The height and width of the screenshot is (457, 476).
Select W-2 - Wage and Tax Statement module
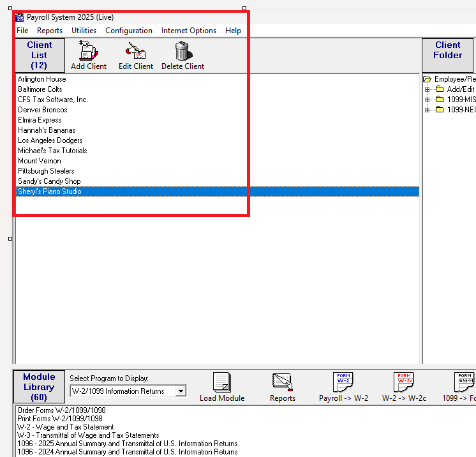[66, 427]
